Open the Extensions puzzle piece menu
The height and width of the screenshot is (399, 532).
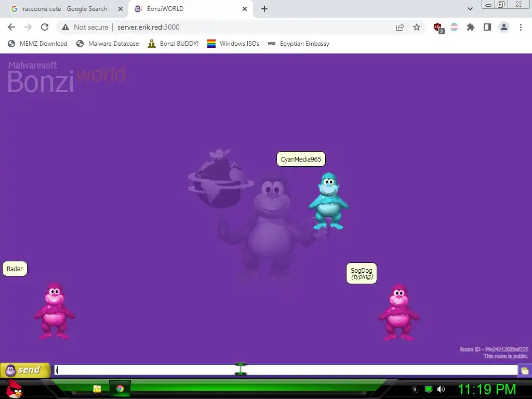point(470,27)
